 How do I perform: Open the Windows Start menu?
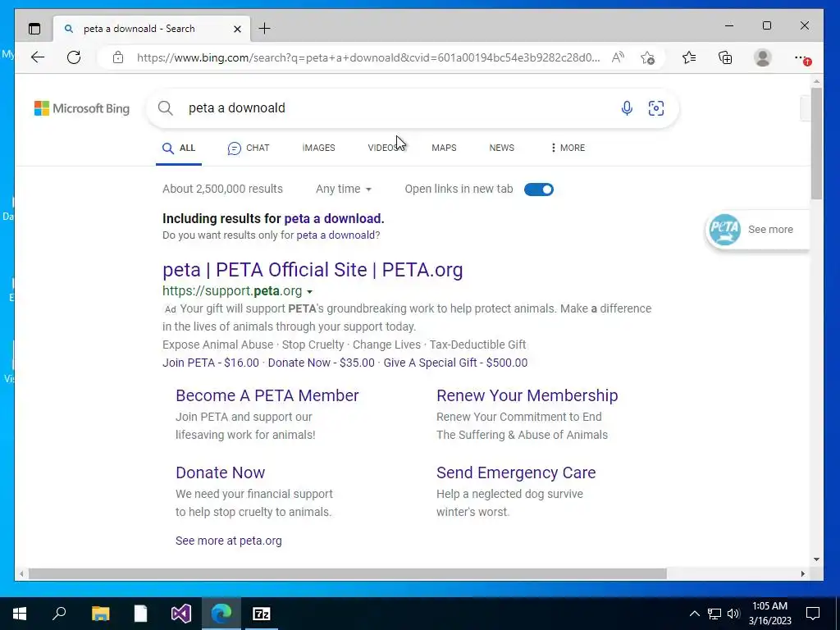(x=20, y=614)
